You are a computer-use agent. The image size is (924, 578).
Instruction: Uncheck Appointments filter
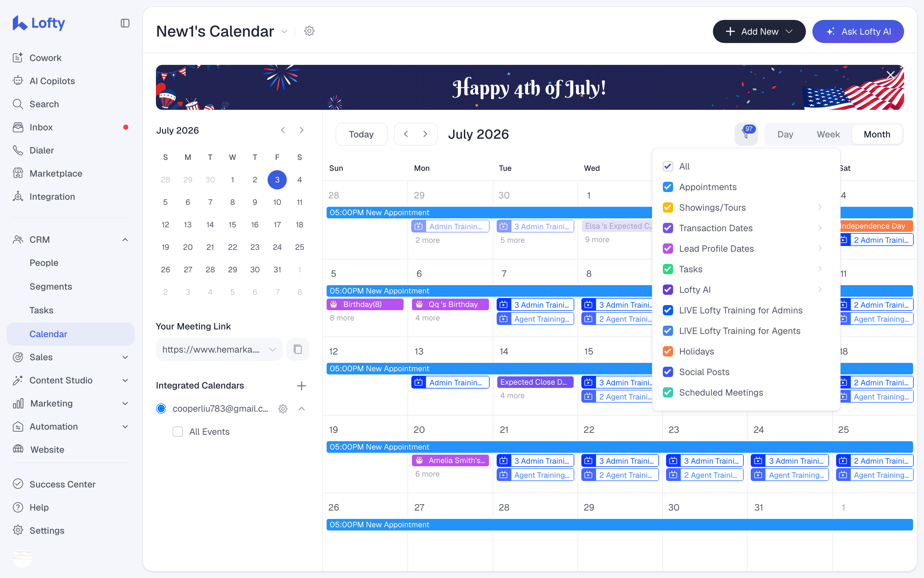pos(668,187)
